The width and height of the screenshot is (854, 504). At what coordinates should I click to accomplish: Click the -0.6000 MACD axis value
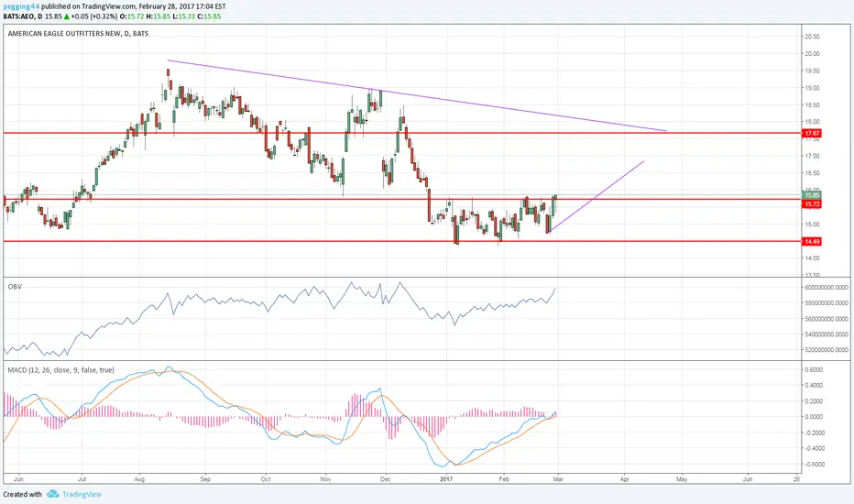tap(813, 465)
